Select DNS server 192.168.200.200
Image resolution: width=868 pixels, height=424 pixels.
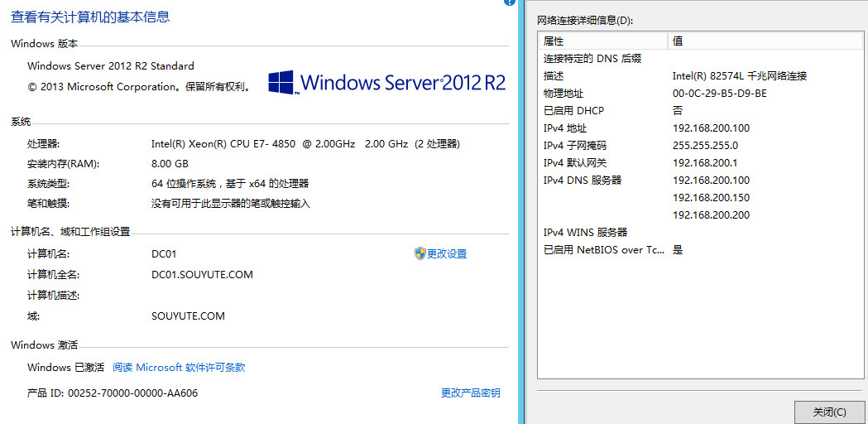click(711, 215)
